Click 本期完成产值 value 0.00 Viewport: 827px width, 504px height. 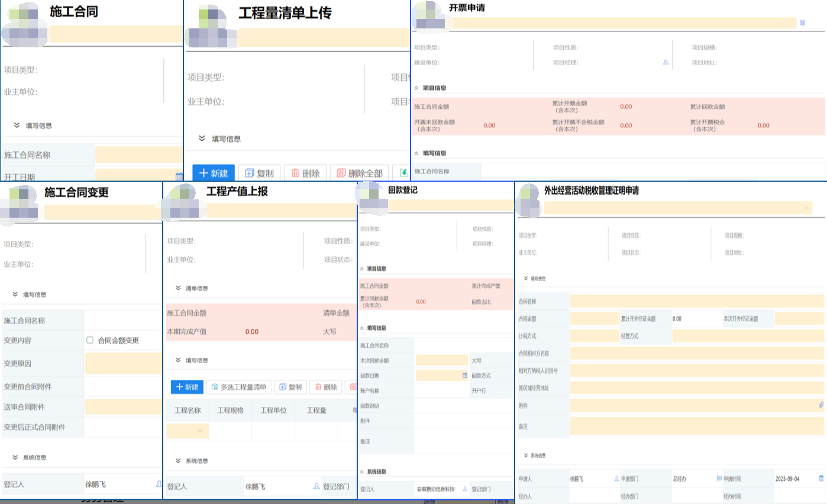tap(252, 331)
